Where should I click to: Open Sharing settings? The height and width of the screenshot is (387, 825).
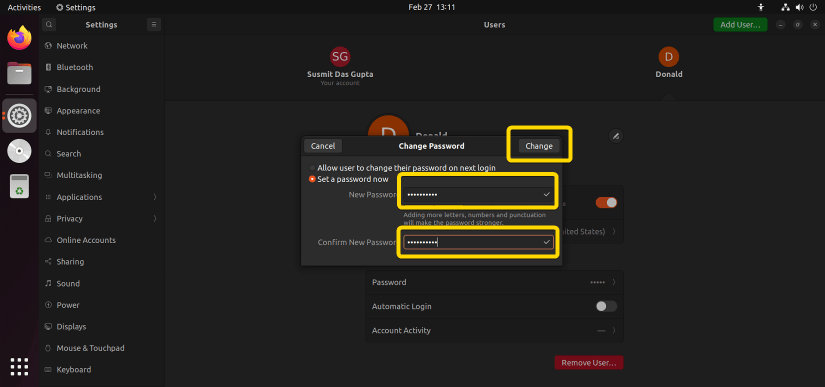click(x=102, y=262)
